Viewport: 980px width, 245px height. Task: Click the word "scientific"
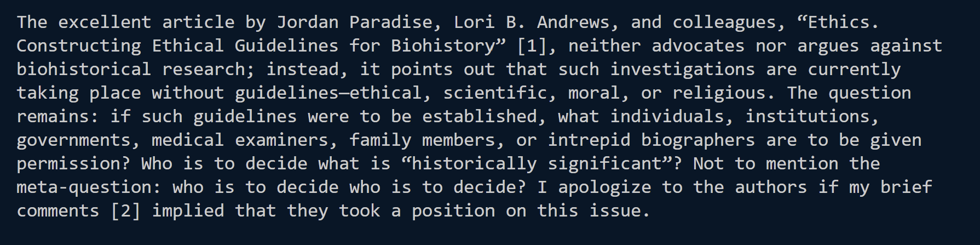tap(495, 93)
